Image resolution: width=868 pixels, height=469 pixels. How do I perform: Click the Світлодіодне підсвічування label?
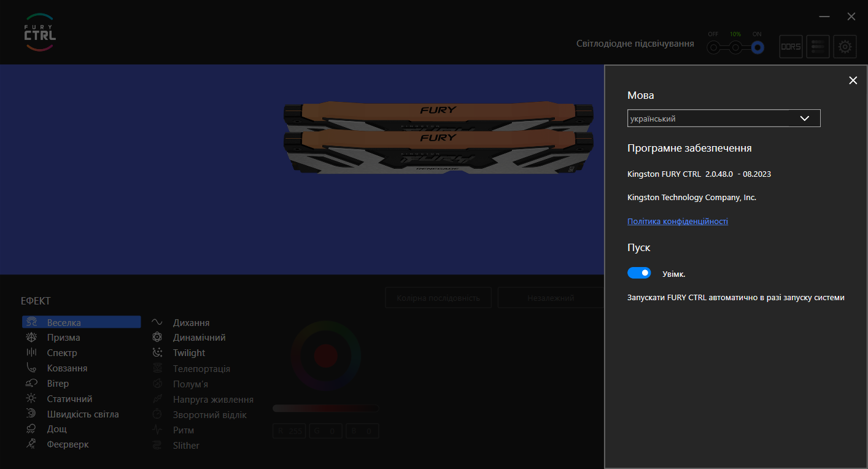click(635, 44)
